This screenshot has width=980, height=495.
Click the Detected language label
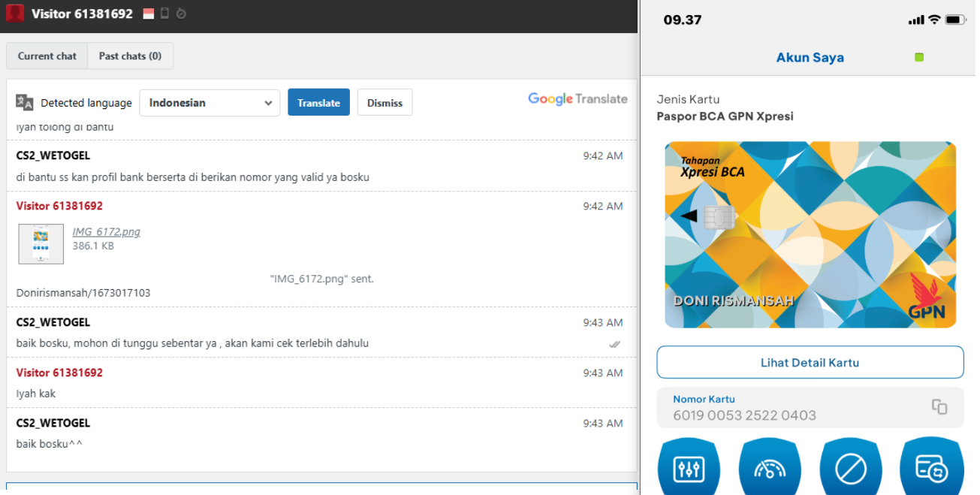coord(86,103)
